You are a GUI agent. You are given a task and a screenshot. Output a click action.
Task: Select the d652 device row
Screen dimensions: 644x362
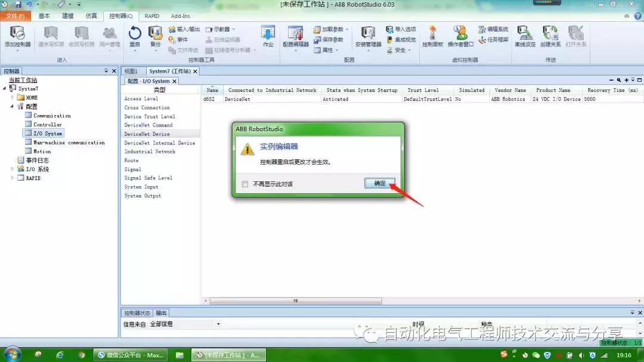[423, 99]
